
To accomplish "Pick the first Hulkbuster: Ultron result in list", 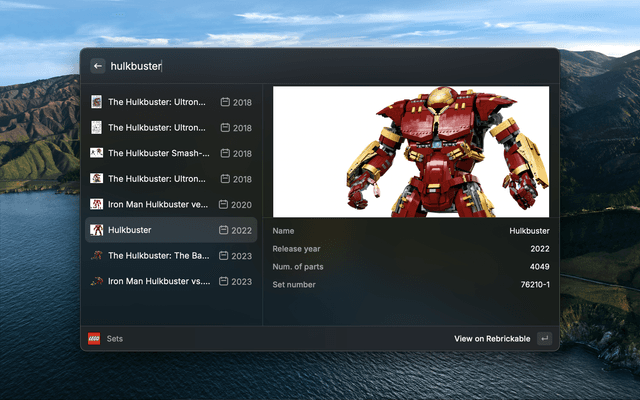I will click(x=170, y=102).
